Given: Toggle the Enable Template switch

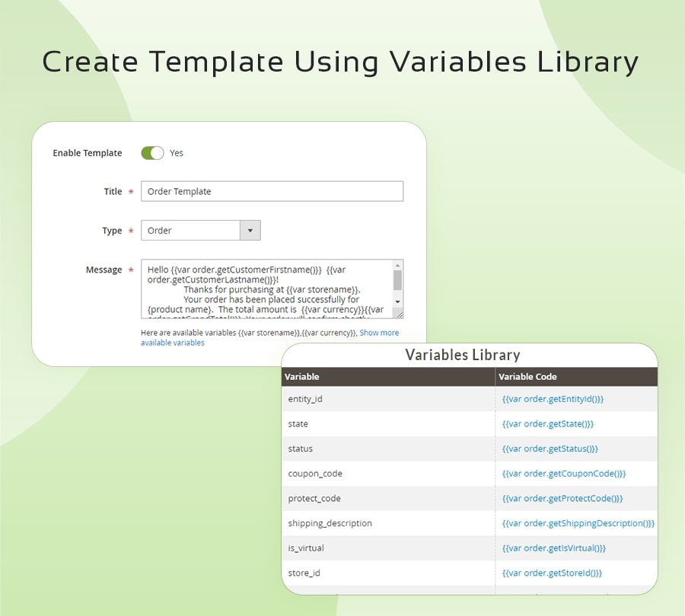Looking at the screenshot, I should pyautogui.click(x=152, y=153).
